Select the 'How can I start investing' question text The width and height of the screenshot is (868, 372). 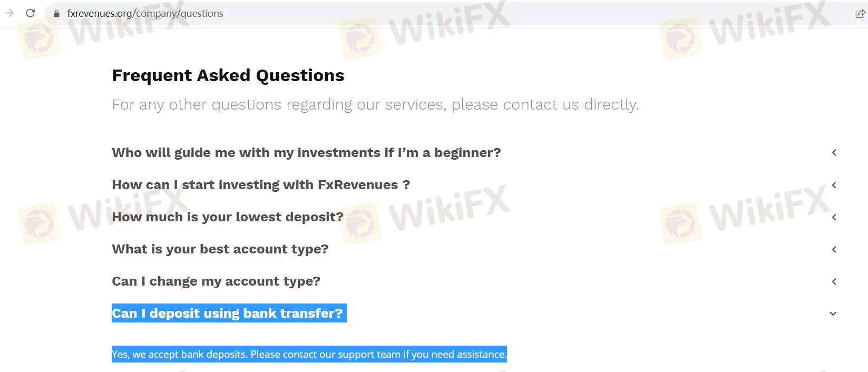pyautogui.click(x=260, y=185)
